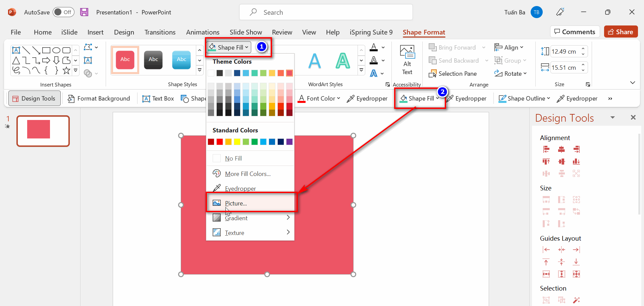Click the Search box
Image resolution: width=644 pixels, height=306 pixels.
tap(326, 12)
